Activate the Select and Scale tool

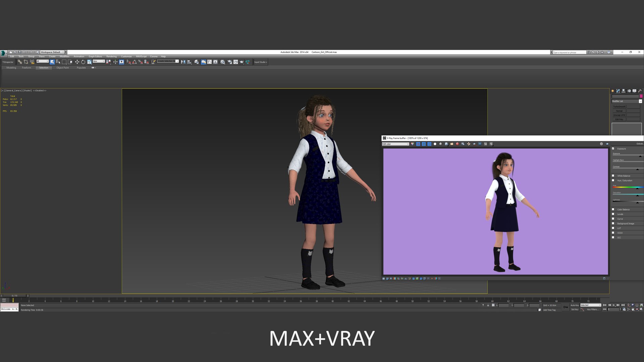tap(89, 62)
